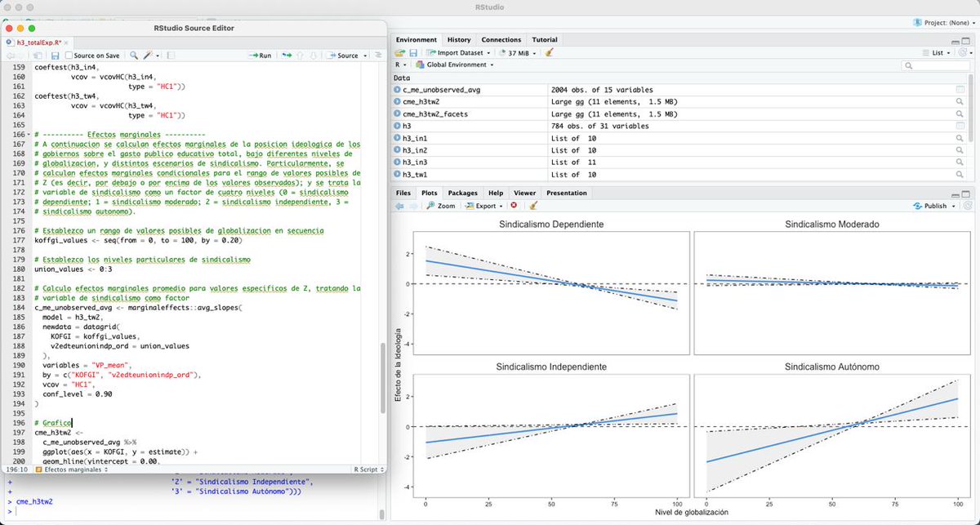Open the compile report notebook icon

pyautogui.click(x=170, y=56)
